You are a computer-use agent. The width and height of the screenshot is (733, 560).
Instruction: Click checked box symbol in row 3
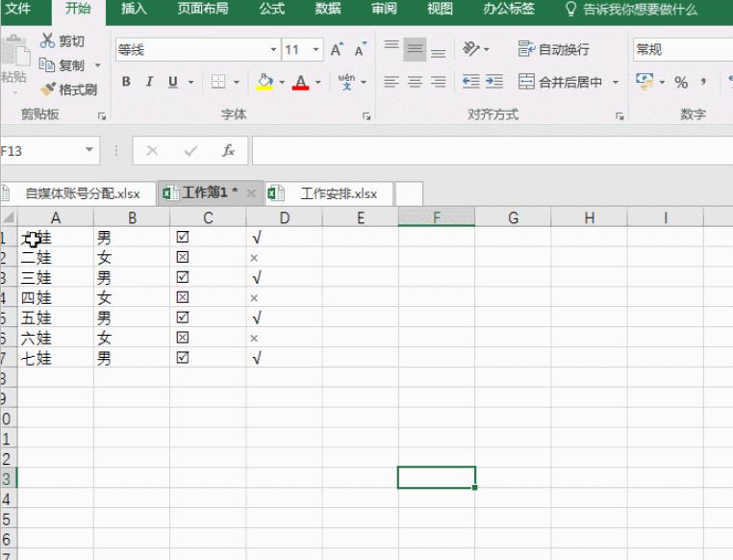click(x=183, y=277)
